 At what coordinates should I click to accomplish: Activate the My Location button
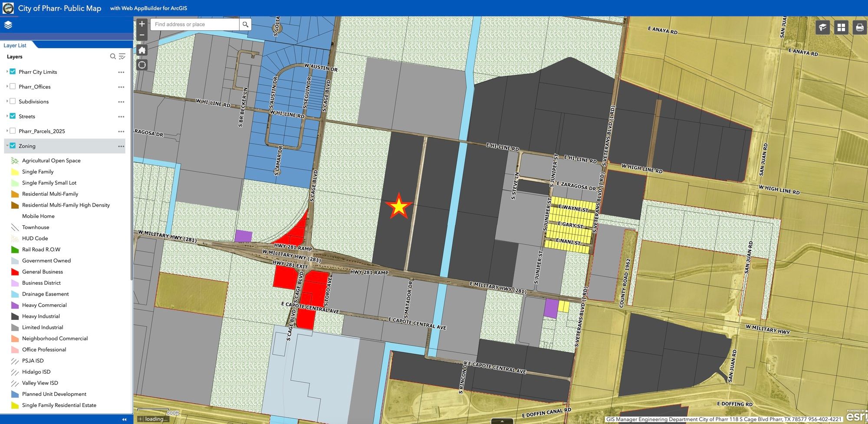142,65
